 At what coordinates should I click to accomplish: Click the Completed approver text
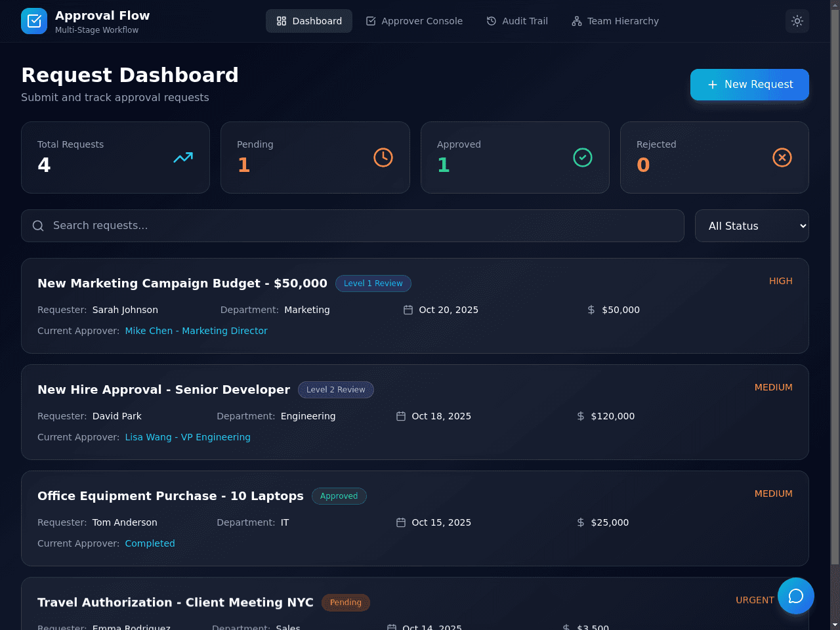pos(150,543)
